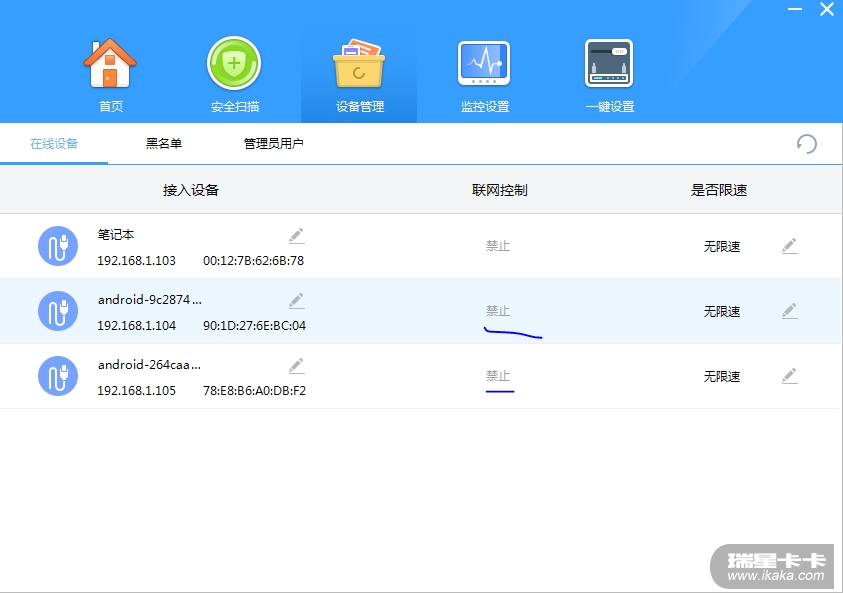Click the 联网控制 column header
Viewport: 843px width, 595px height.
pos(499,190)
